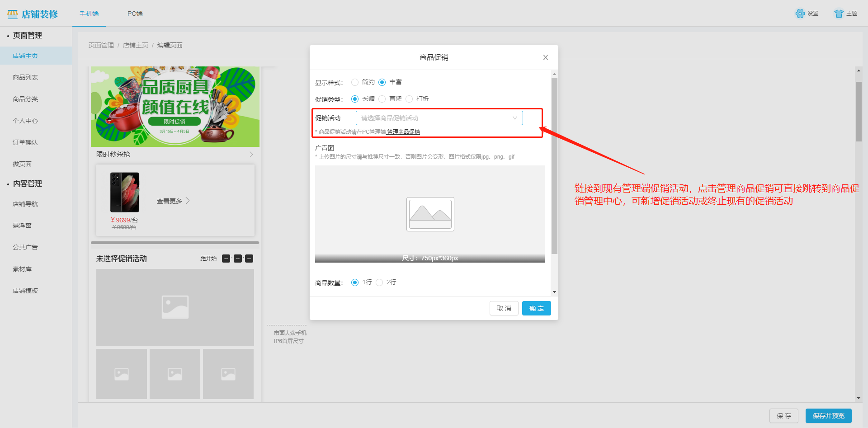
Task: Select the Samsung phone product thumbnail
Action: pos(124,193)
